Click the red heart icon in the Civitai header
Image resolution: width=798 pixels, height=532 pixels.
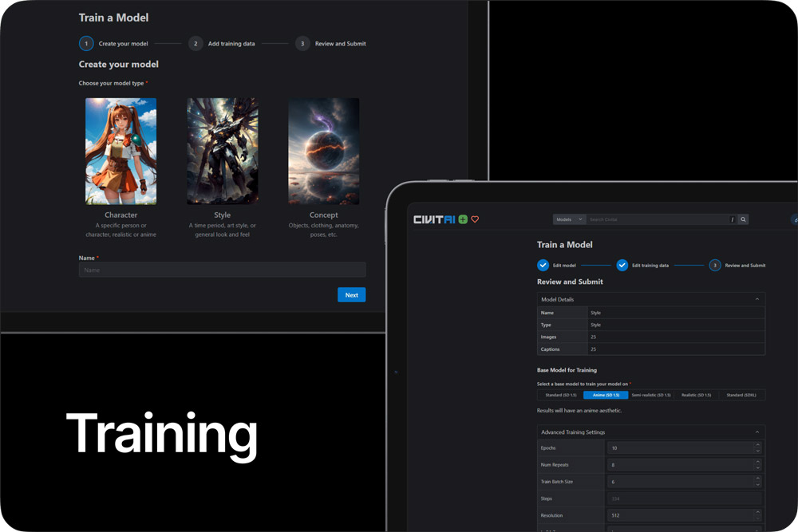tap(475, 219)
